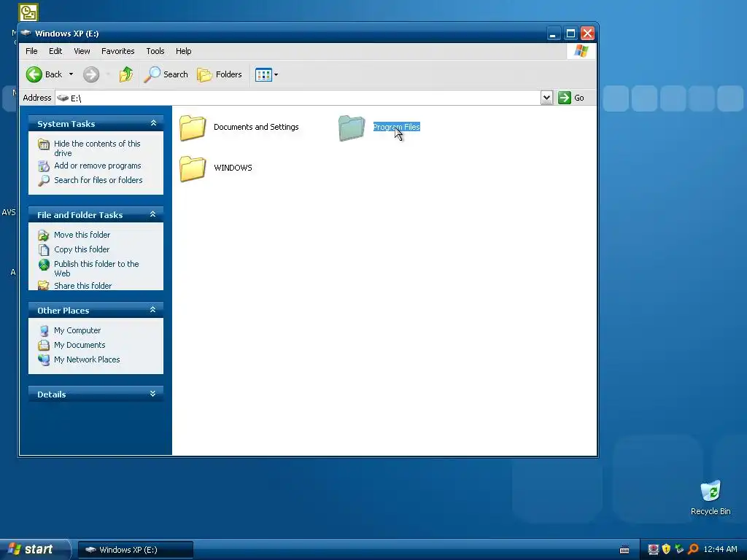Click Hide the contents of this drive
747x560 pixels.
97,148
